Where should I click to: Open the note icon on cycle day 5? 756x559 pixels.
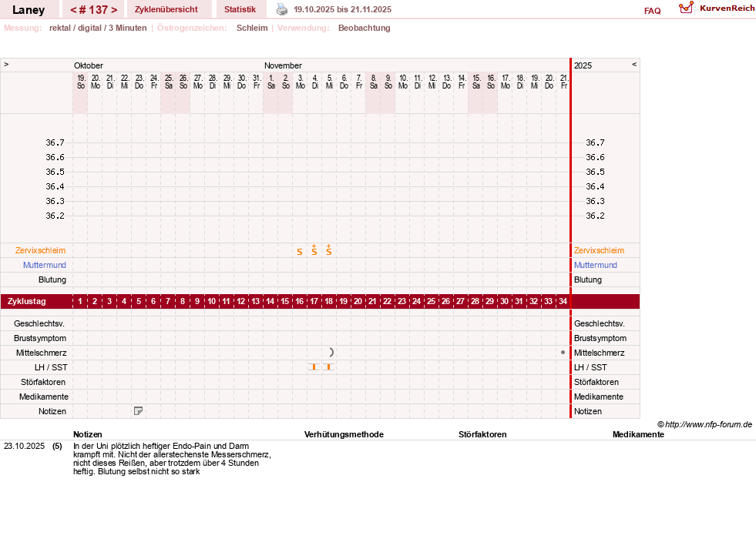(x=139, y=411)
